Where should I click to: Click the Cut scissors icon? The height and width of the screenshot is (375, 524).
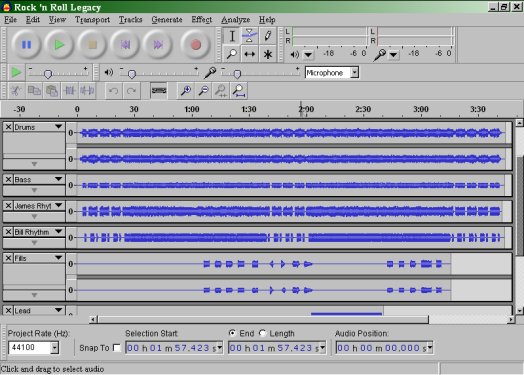pos(16,91)
